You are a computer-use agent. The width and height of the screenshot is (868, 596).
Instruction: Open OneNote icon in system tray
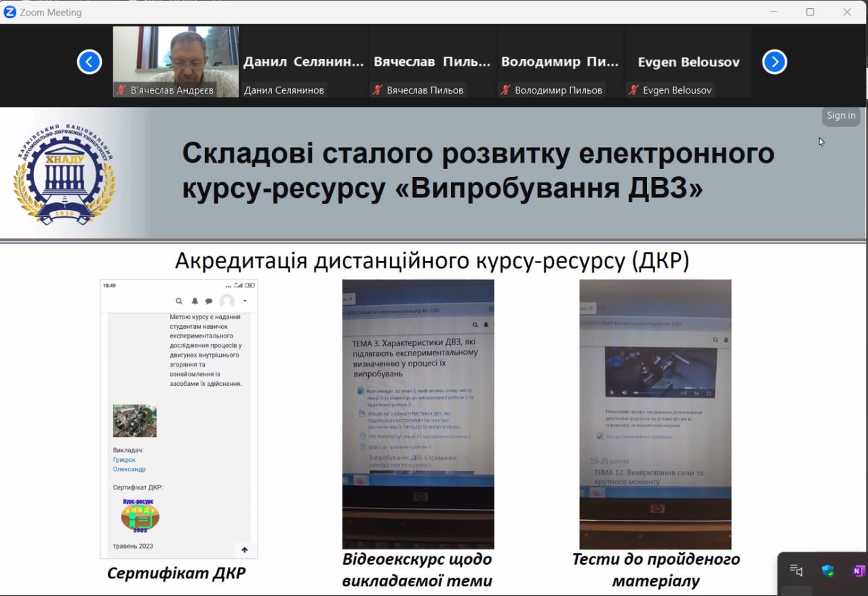click(858, 571)
